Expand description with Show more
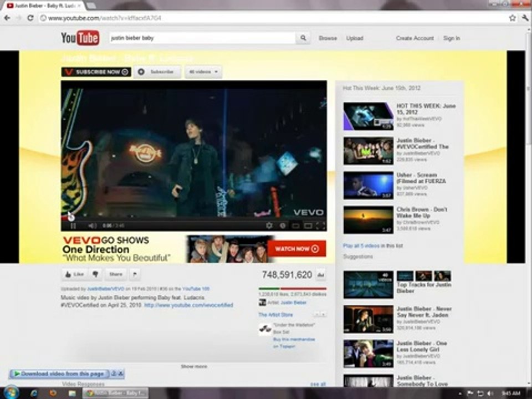 coord(194,366)
